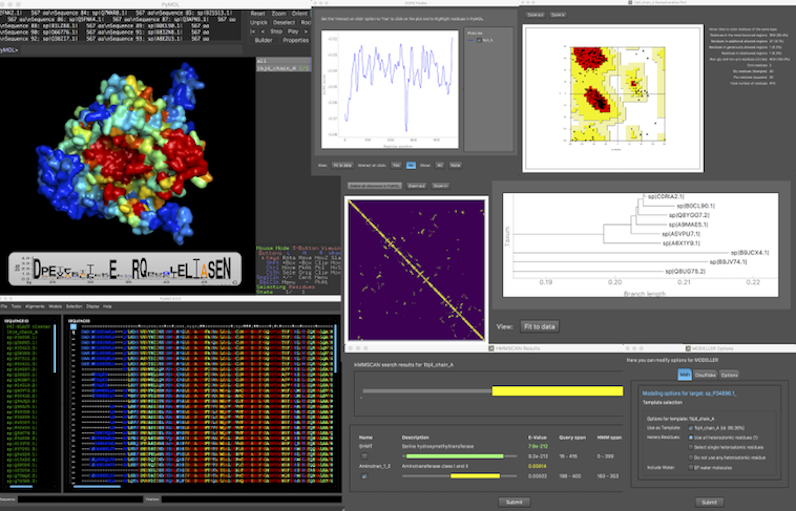Show None in DOPE Profile

point(455,165)
